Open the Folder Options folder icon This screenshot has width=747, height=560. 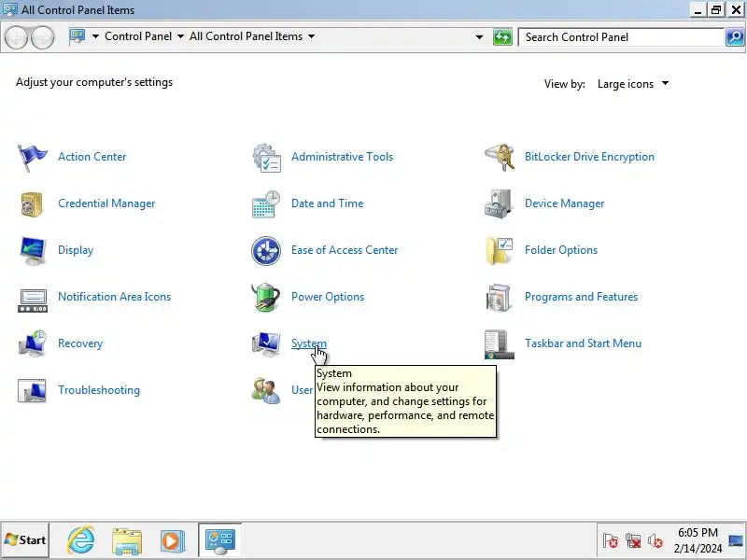click(500, 250)
